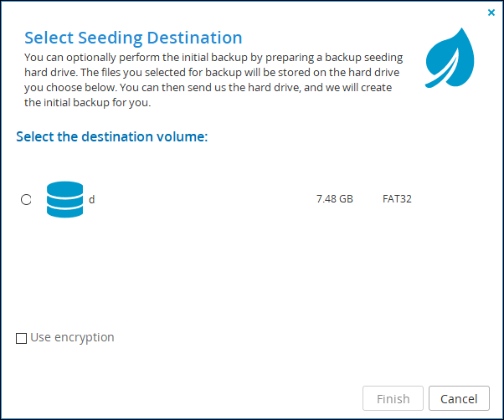Click the description line the initial backup for you
Viewport: 504px width, 420px height.
pyautogui.click(x=88, y=103)
